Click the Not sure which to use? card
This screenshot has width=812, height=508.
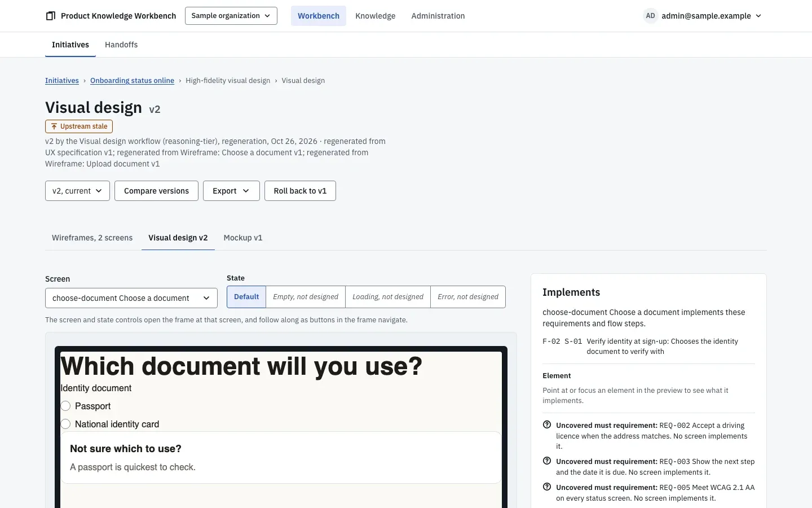click(281, 458)
